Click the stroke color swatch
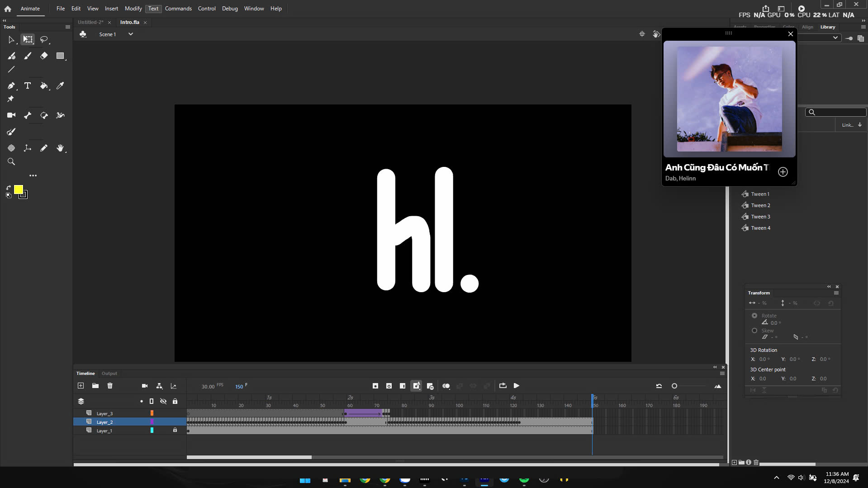 coord(24,195)
